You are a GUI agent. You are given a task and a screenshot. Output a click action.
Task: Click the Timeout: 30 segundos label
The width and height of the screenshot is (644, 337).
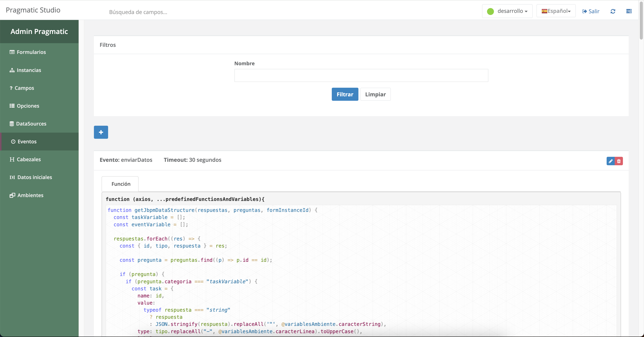coord(192,160)
